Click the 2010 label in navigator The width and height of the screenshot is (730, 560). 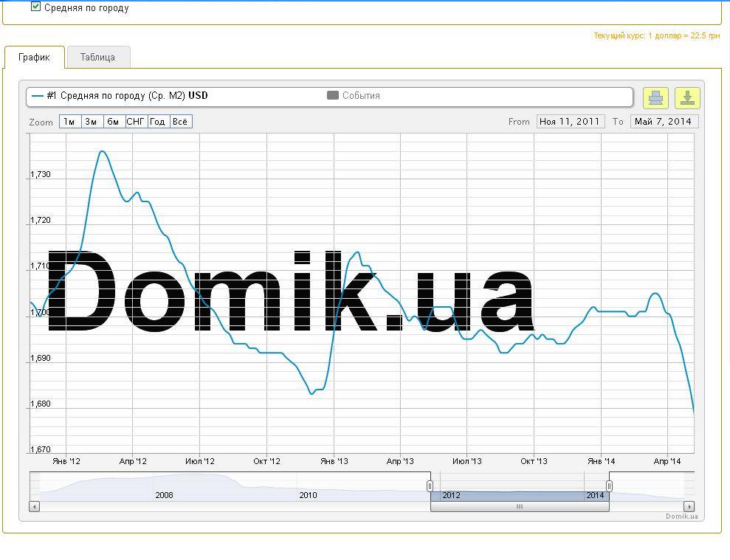pos(308,495)
